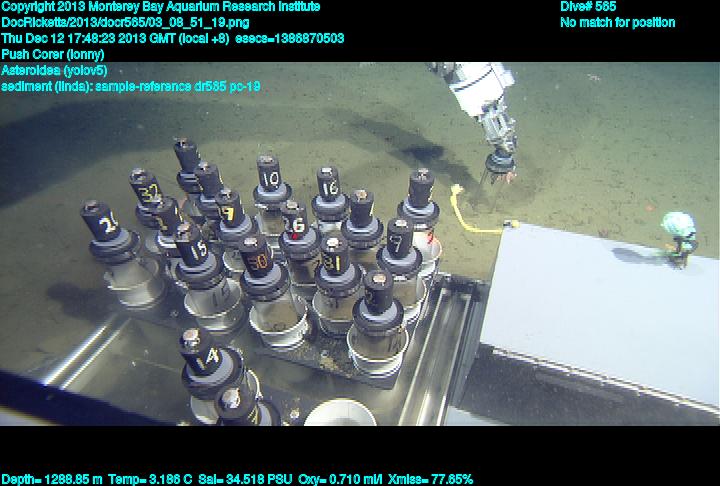Click the 'Dive# 565' label
This screenshot has height=486, width=720.
pyautogui.click(x=588, y=7)
